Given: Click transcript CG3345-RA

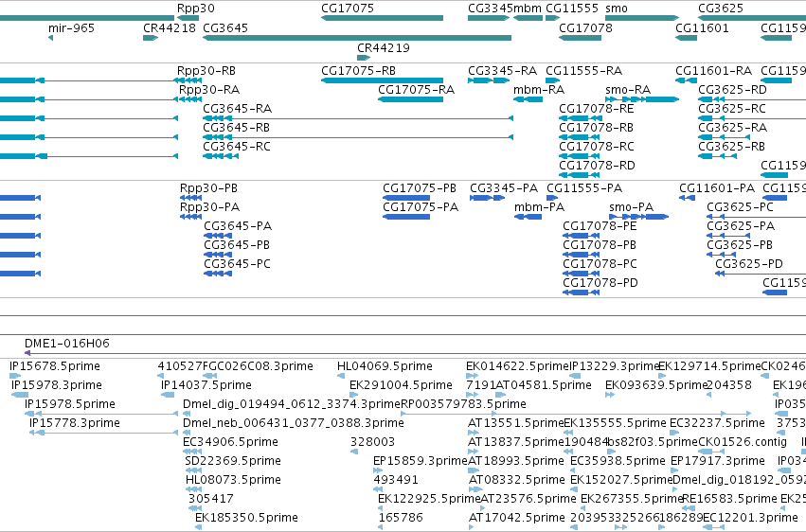Looking at the screenshot, I should coord(502,71).
